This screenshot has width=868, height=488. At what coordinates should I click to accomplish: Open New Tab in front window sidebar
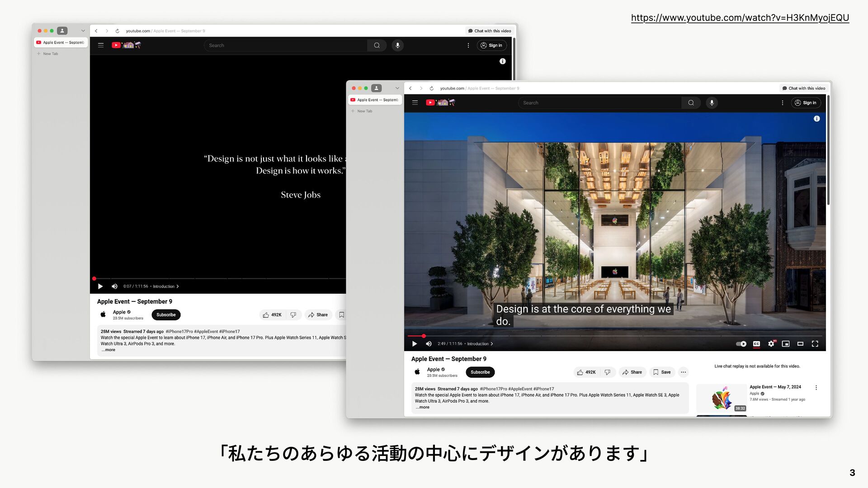pos(364,111)
